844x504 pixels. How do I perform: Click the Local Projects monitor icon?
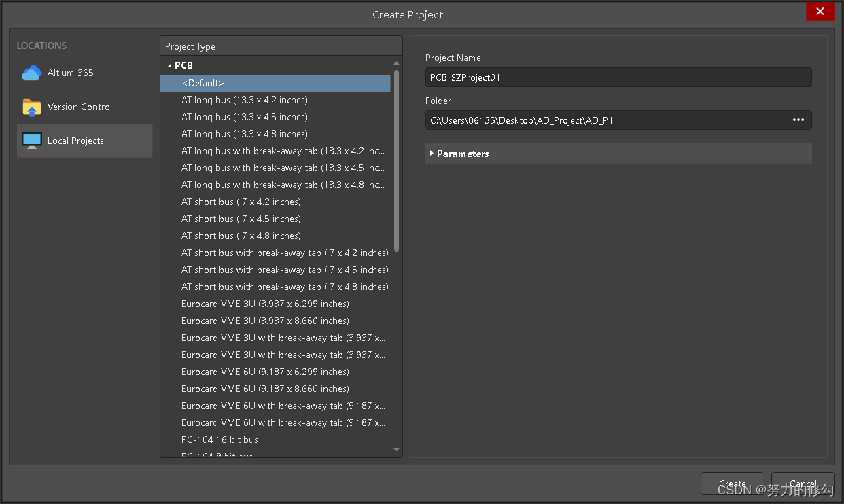point(31,141)
